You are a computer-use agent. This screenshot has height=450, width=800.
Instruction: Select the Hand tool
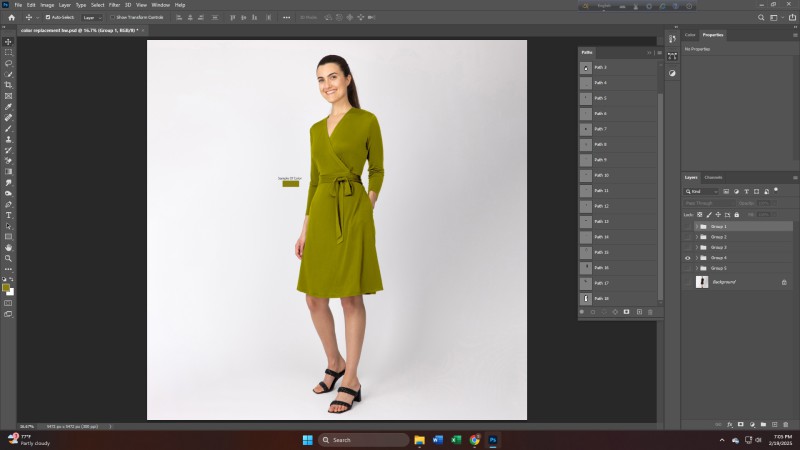pos(8,247)
